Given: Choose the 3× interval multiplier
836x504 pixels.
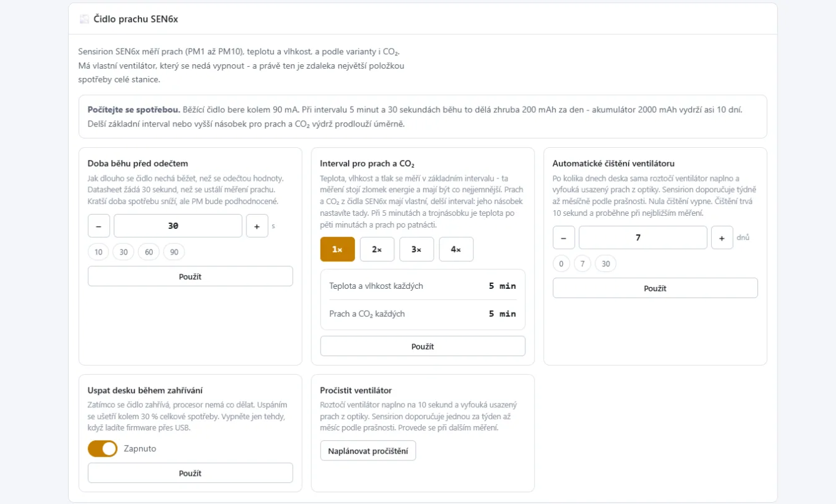Looking at the screenshot, I should pyautogui.click(x=417, y=250).
